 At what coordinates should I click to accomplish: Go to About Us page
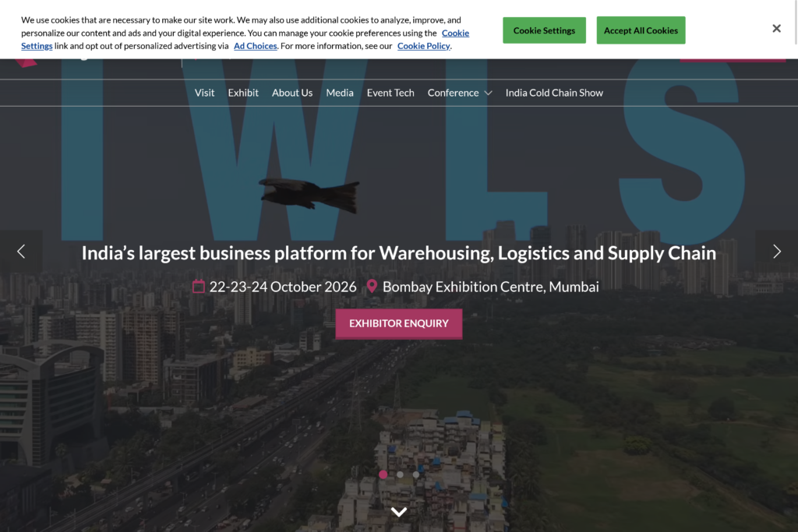point(292,93)
